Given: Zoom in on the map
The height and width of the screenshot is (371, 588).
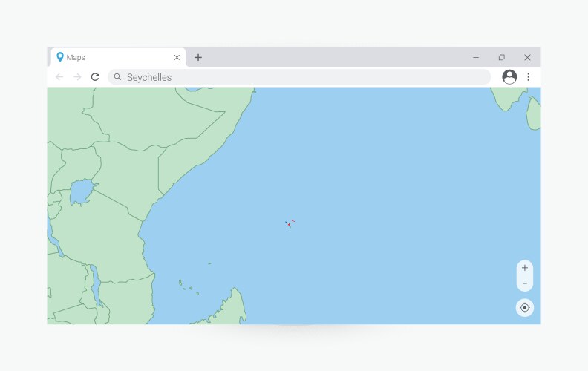Looking at the screenshot, I should [525, 268].
